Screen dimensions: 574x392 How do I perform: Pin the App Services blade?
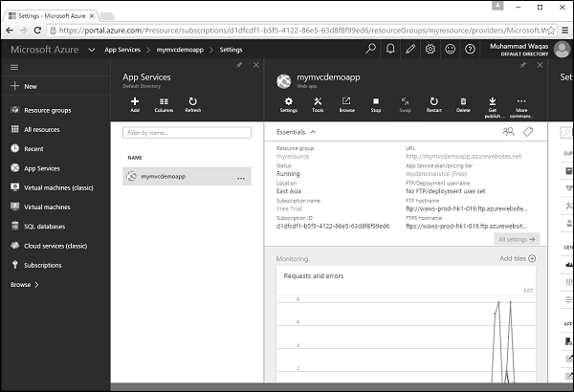[x=238, y=65]
